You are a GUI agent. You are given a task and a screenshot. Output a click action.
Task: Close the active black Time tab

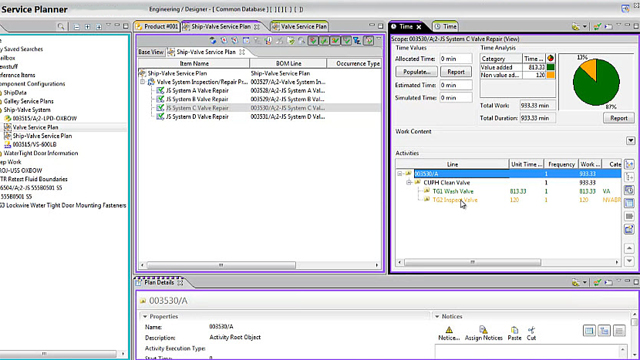coord(419,27)
